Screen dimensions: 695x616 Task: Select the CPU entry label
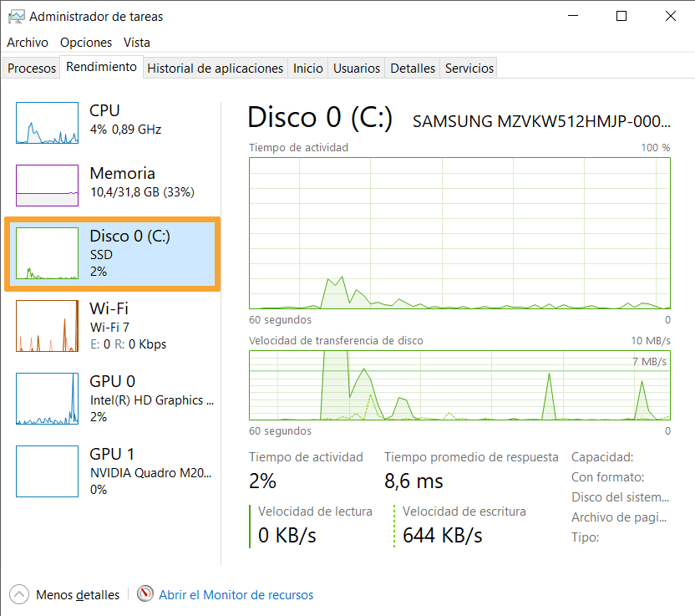point(104,110)
